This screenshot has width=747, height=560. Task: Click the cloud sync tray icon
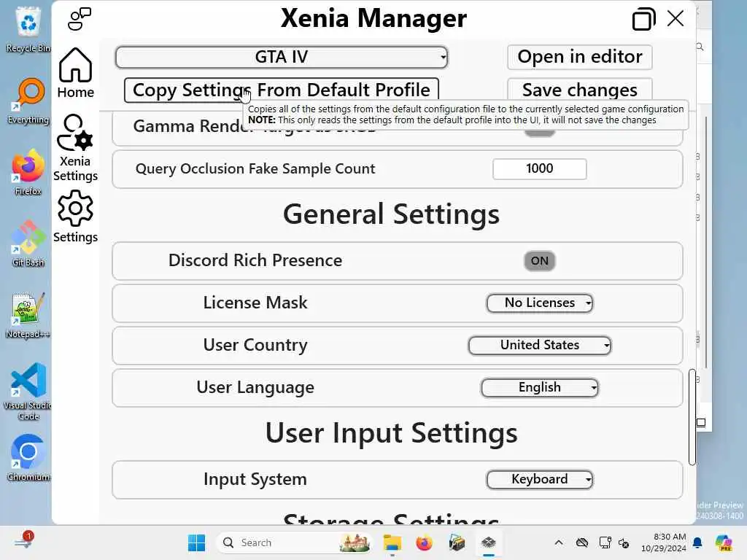pyautogui.click(x=582, y=542)
